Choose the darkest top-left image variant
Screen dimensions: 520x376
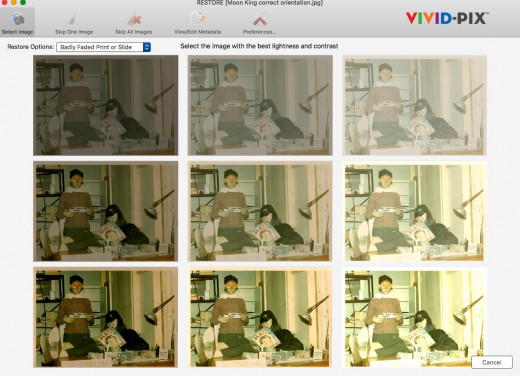click(105, 105)
